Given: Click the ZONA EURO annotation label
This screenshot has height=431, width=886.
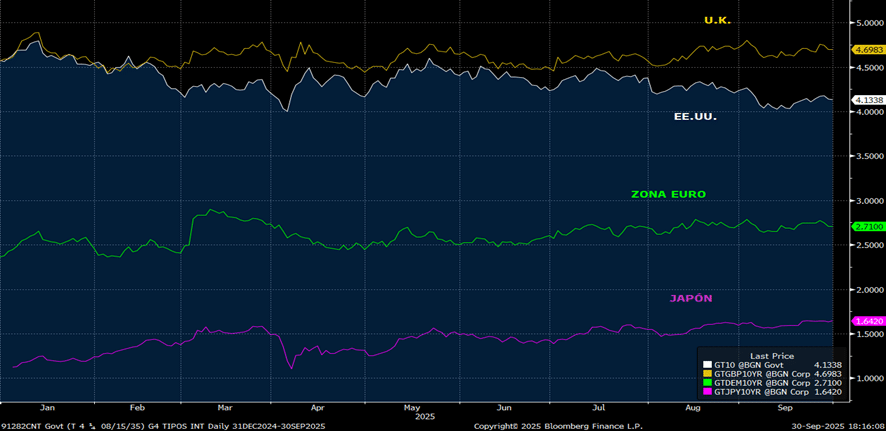Looking at the screenshot, I should (x=668, y=194).
